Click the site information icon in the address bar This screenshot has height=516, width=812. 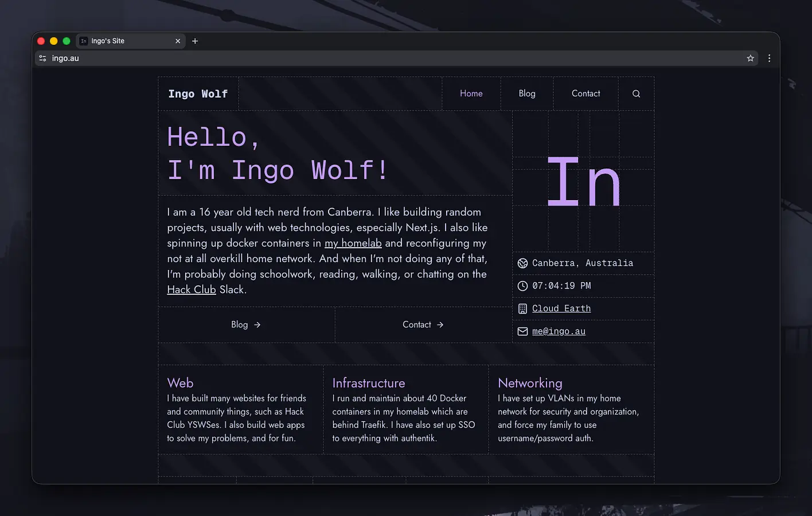click(42, 58)
